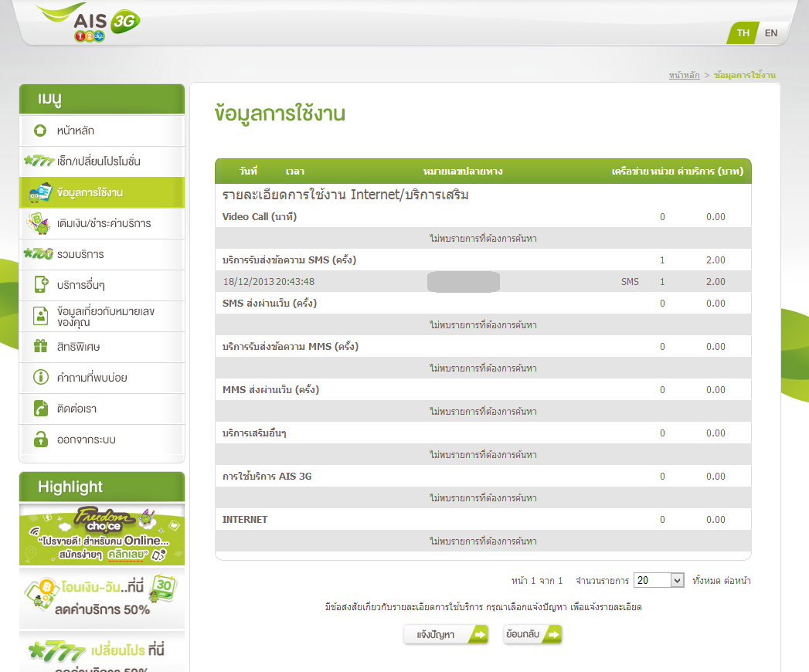Open the items-per-page dropdown showing 20
Image resolution: width=809 pixels, height=672 pixels.
tap(659, 580)
